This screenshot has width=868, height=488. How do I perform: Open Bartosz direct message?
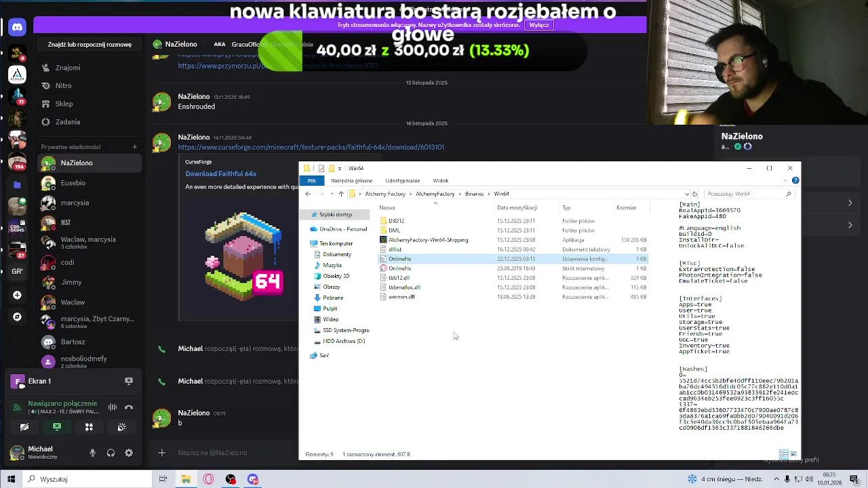(x=90, y=342)
